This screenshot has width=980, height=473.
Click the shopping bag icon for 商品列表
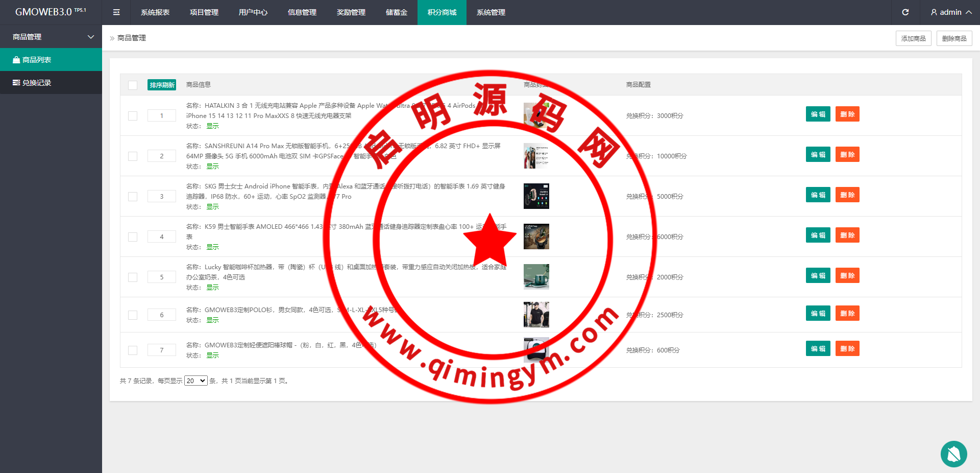click(x=16, y=60)
